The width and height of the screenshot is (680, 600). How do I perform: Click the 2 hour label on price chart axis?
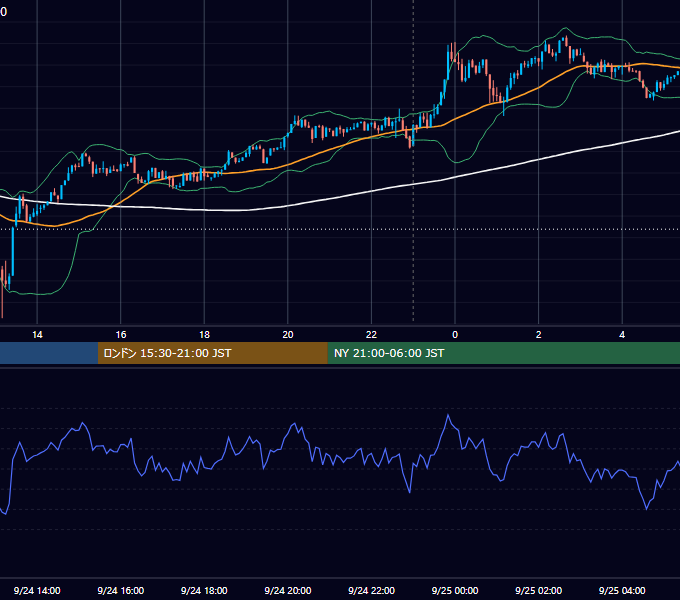(538, 335)
